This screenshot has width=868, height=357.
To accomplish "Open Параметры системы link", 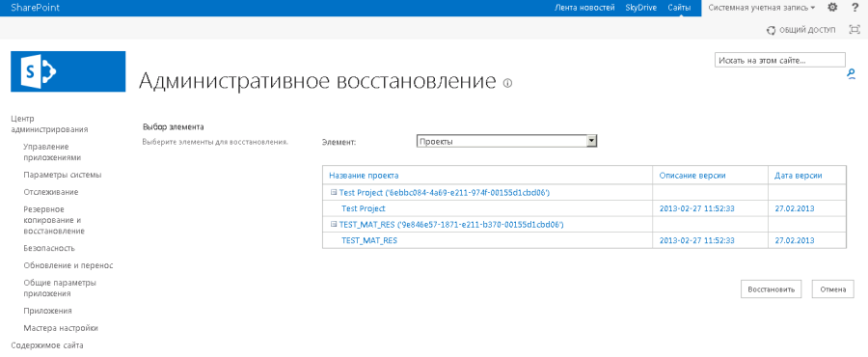I will pos(63,175).
